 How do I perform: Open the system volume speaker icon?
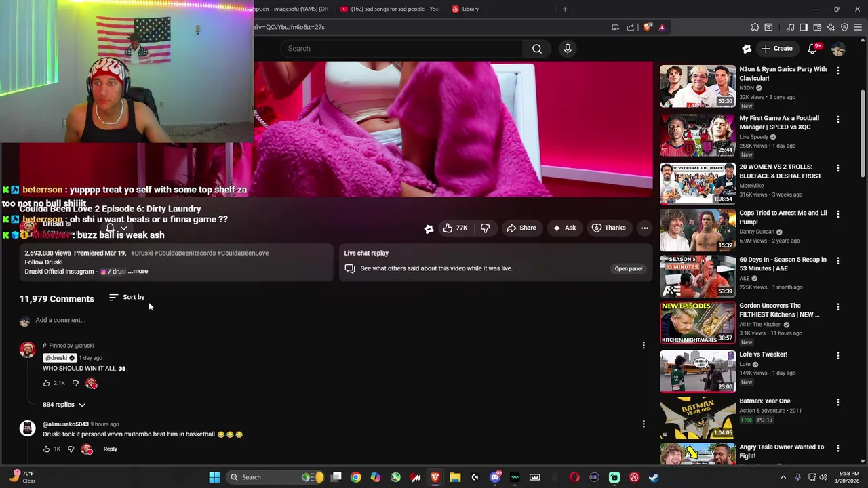[x=823, y=477]
